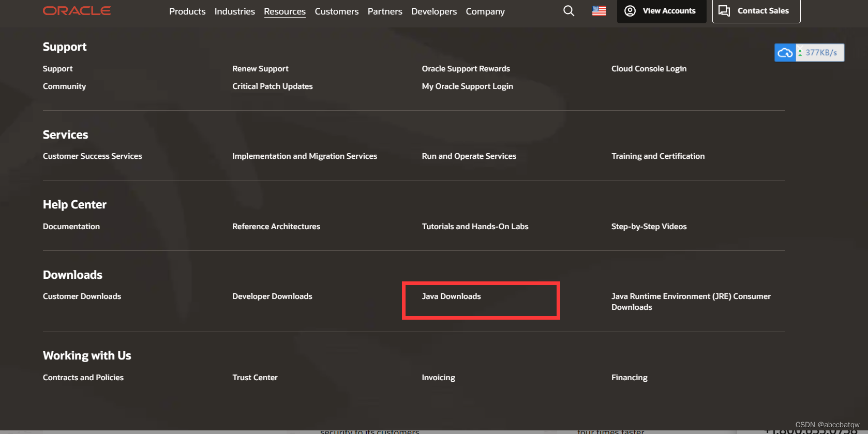Open the Customers menu
This screenshot has height=434, width=868.
pyautogui.click(x=337, y=11)
